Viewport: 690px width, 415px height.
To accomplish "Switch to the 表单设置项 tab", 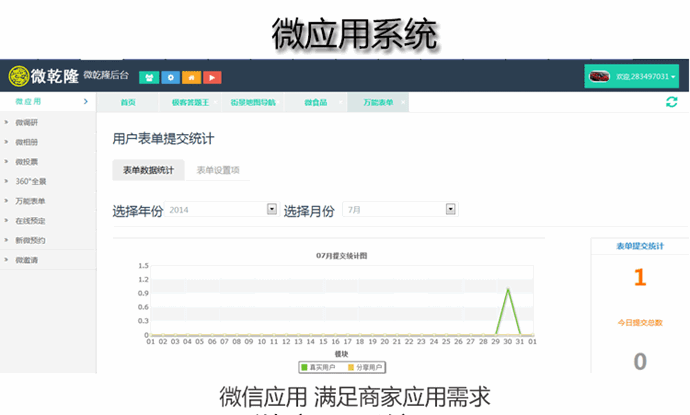I will [x=217, y=170].
